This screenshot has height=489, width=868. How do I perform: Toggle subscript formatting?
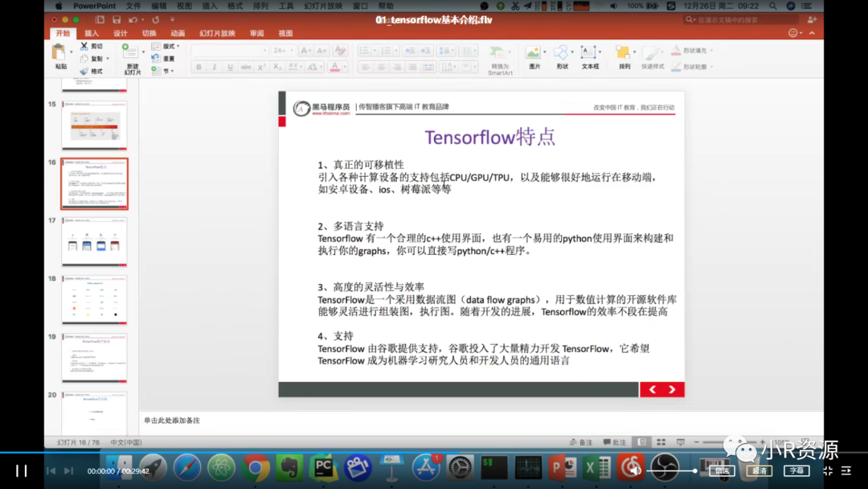point(277,67)
